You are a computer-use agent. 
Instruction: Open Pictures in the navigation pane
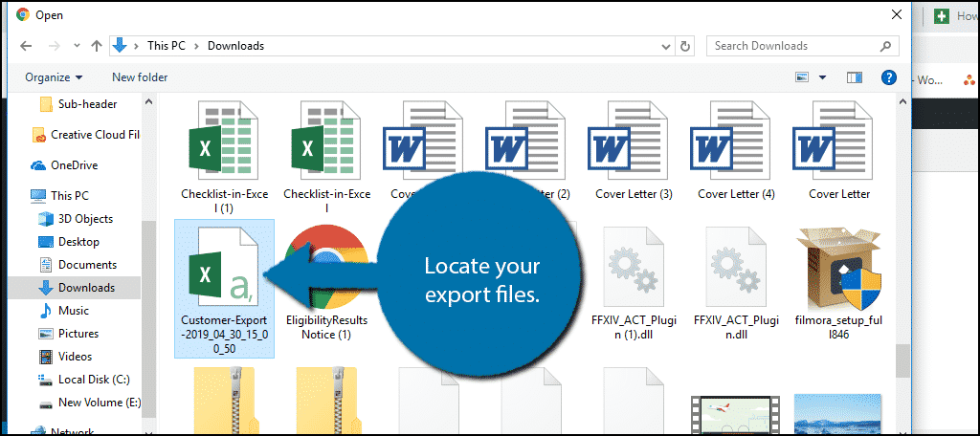click(x=68, y=334)
